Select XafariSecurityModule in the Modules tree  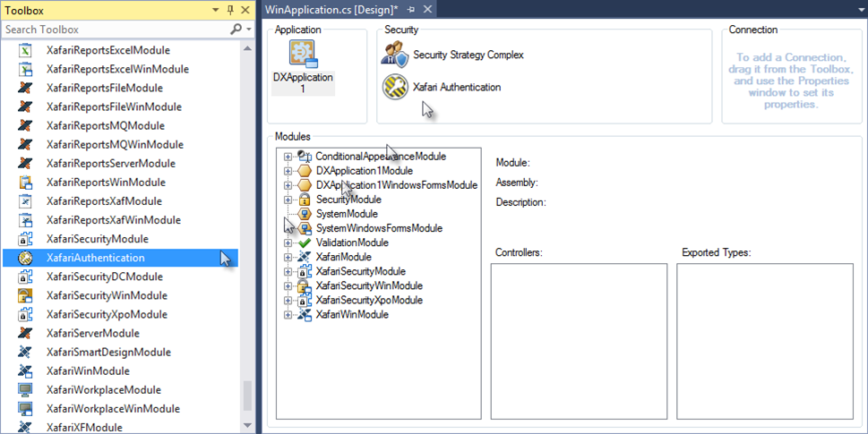[360, 271]
